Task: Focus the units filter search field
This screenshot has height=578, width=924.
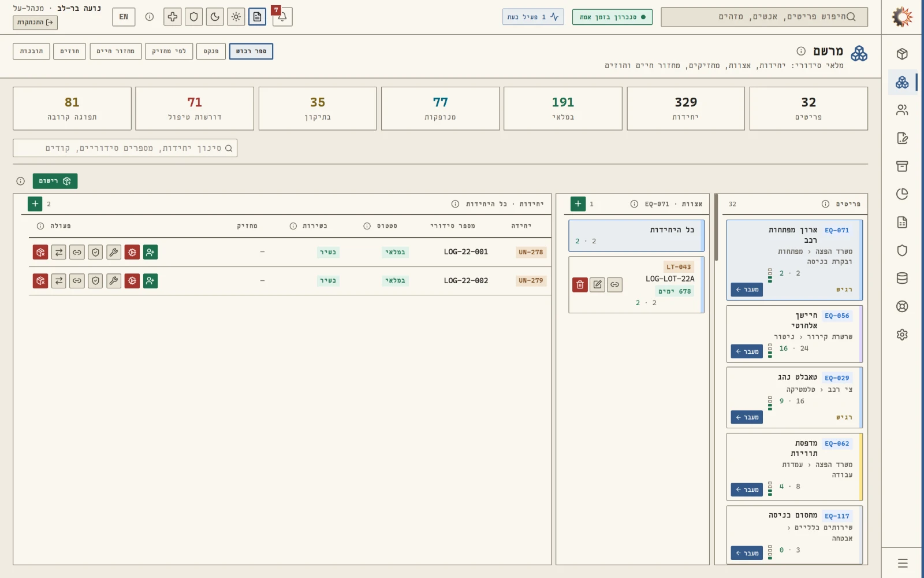Action: (125, 148)
